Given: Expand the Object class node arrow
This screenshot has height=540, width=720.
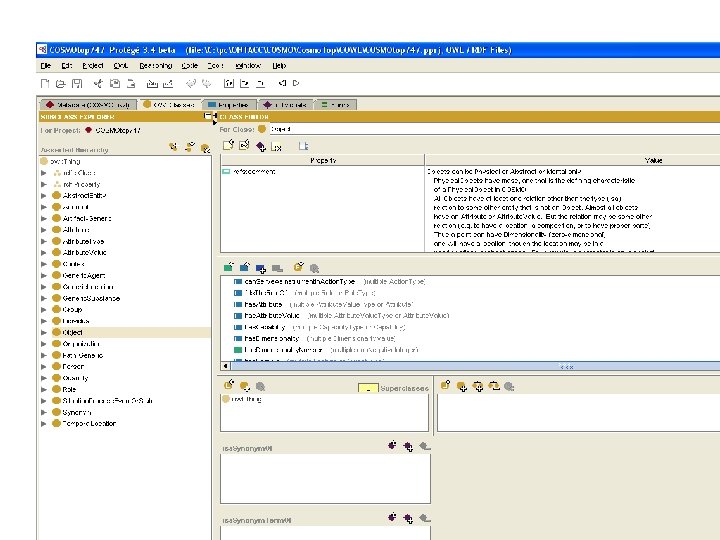Looking at the screenshot, I should pos(44,332).
